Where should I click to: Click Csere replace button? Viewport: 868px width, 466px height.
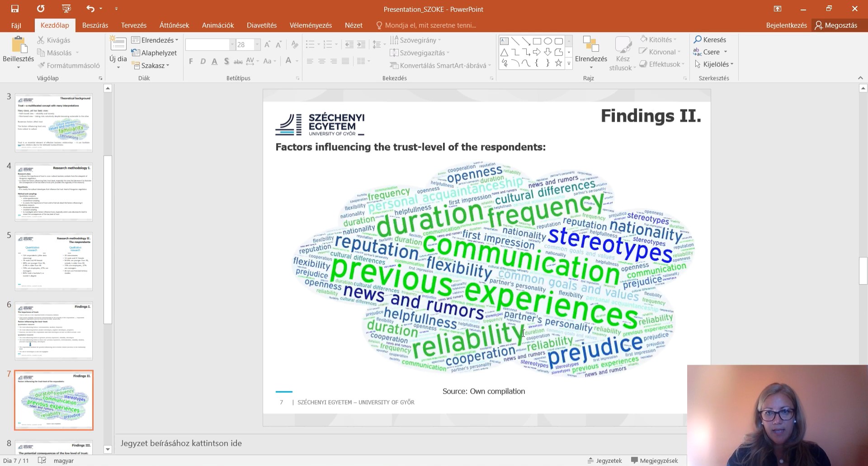[710, 52]
